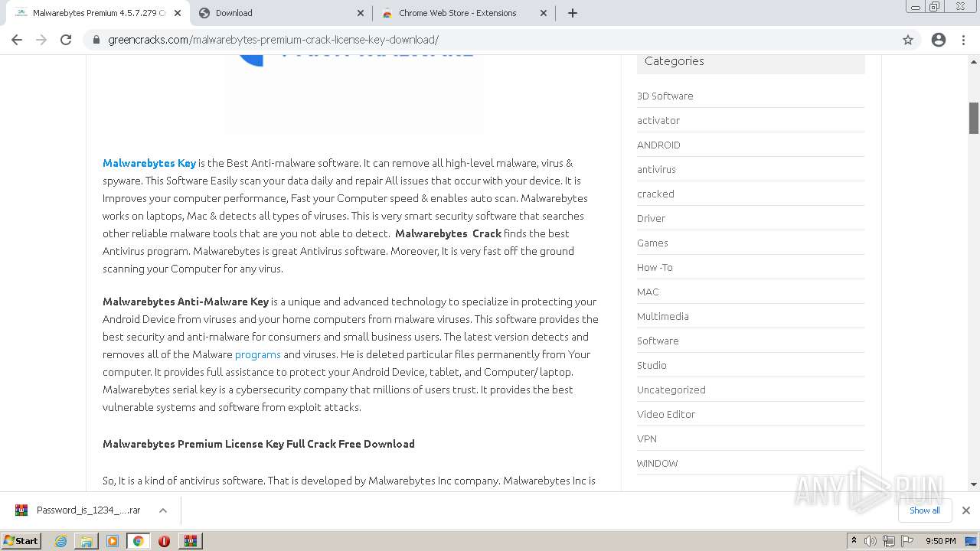Click the page vertical scrollbar thumb
The width and height of the screenshot is (980, 551).
tap(974, 118)
